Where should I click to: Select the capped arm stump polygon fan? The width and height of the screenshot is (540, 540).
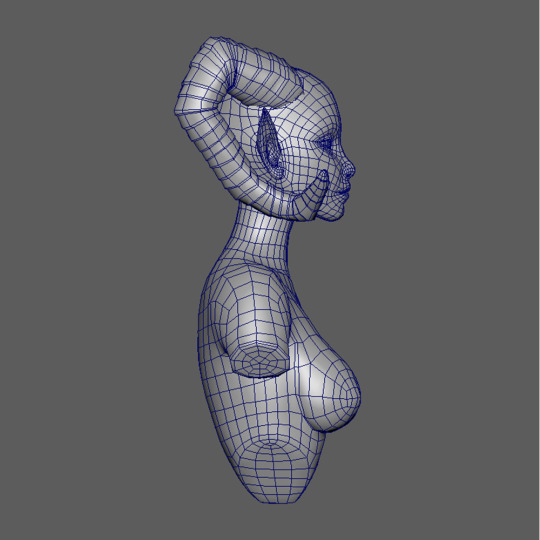pos(260,362)
